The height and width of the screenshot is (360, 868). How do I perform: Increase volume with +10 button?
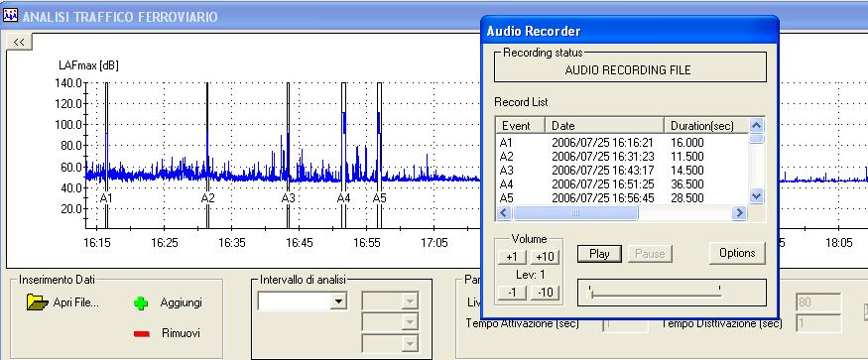click(545, 257)
